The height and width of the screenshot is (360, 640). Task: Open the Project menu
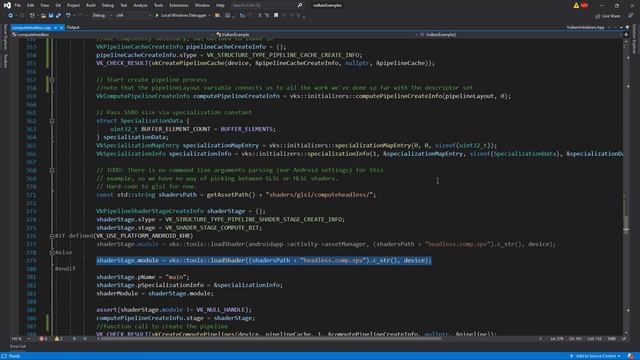(x=73, y=5)
